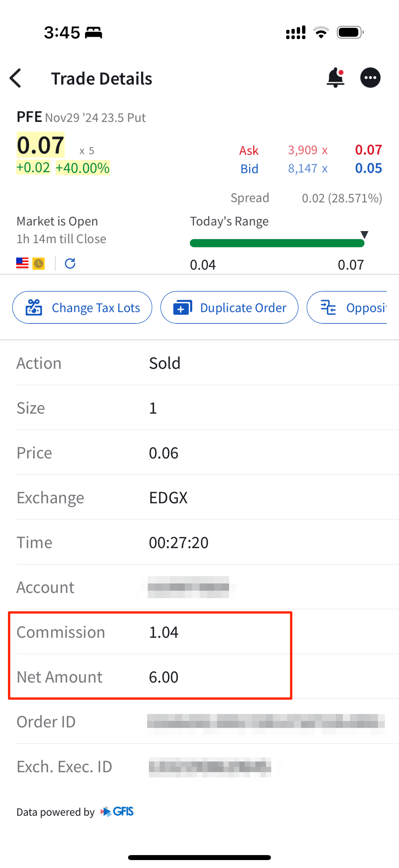Tap the highlighted 0.07 last price
399x868 pixels.
pos(41,145)
